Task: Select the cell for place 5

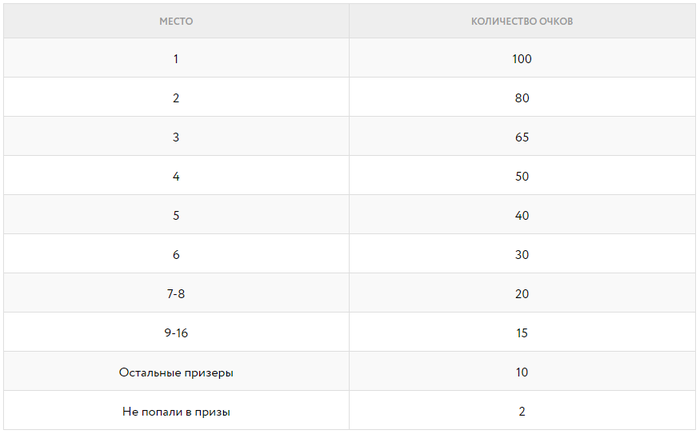Action: coord(176,215)
